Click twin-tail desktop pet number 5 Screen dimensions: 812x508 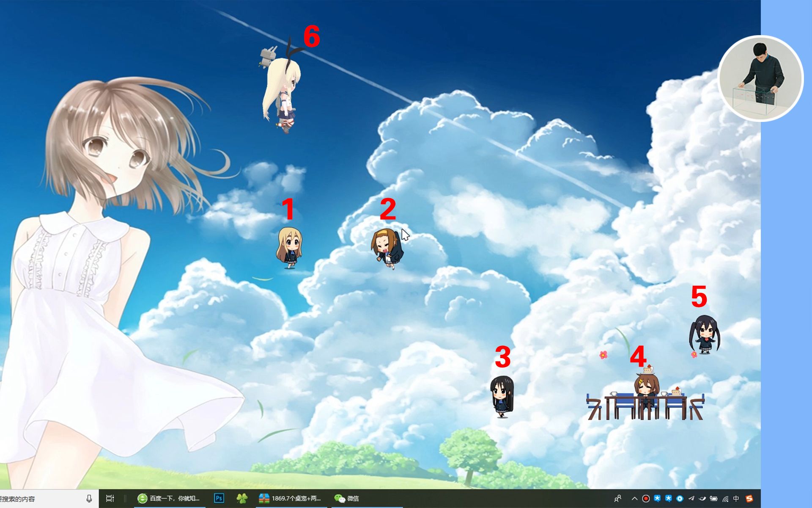[x=705, y=334]
